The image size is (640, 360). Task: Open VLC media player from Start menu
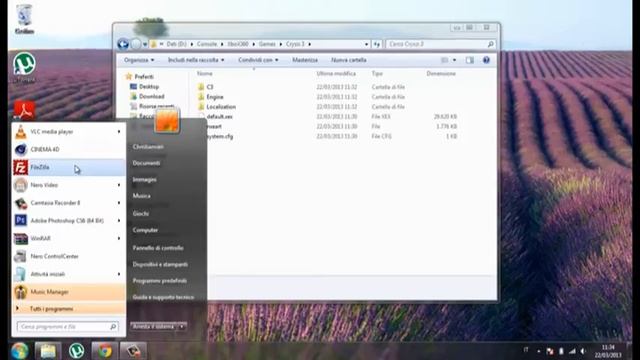[x=68, y=132]
